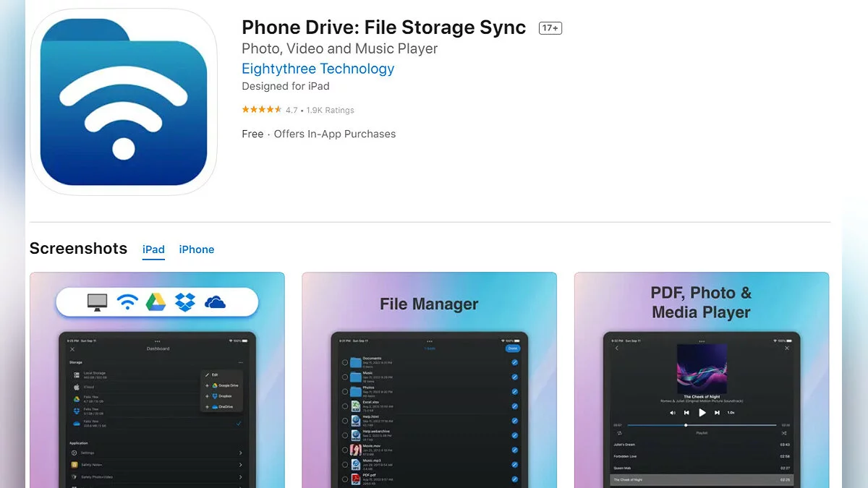Click the edit pencil for Music folder
Viewport: 868px width, 488px height.
(515, 377)
